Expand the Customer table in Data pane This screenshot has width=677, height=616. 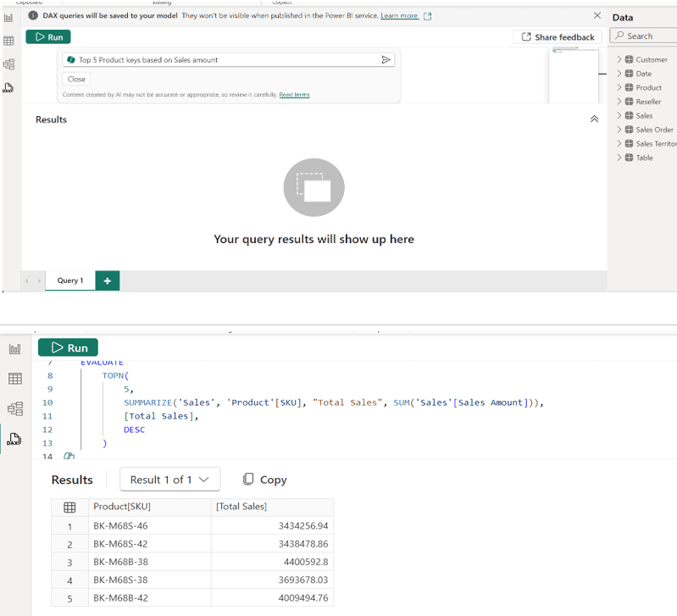point(619,59)
